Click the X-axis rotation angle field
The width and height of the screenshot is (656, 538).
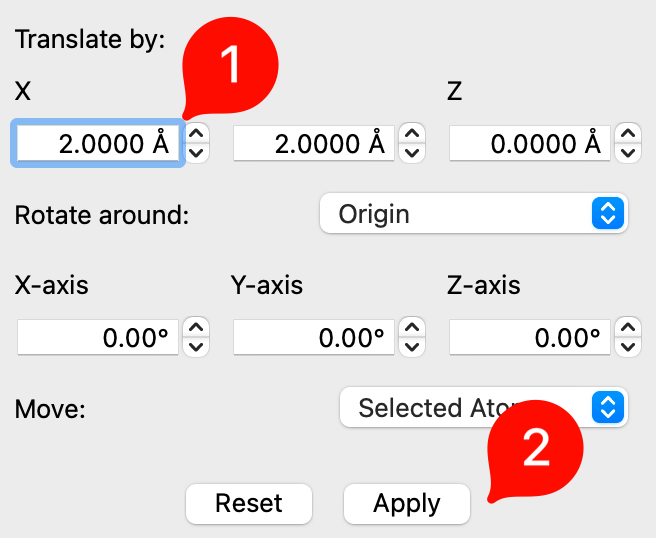tap(96, 338)
